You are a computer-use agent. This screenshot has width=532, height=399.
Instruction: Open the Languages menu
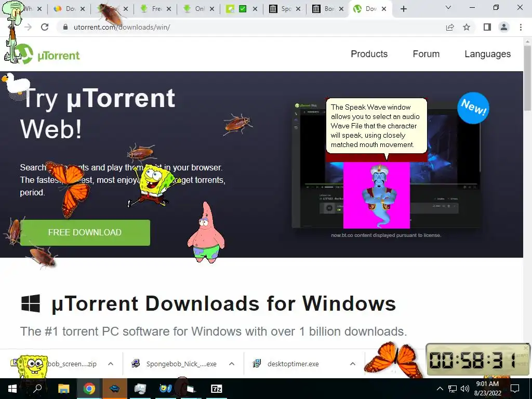point(487,54)
